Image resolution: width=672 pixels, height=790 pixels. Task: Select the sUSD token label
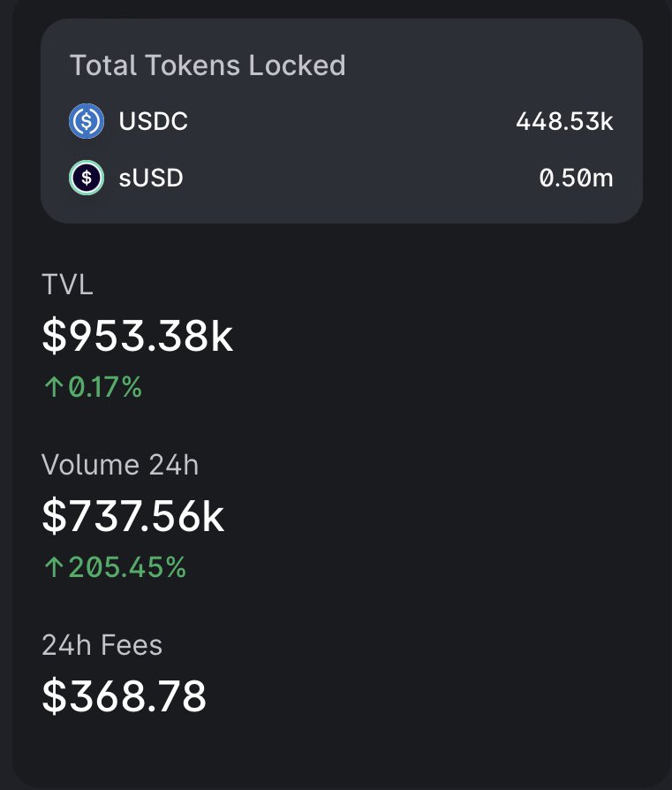(151, 178)
